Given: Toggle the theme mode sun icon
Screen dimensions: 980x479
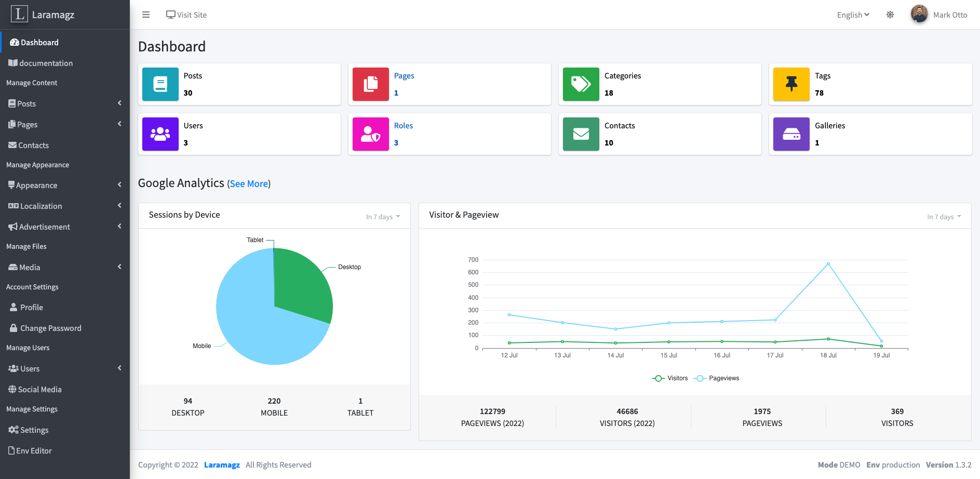Looking at the screenshot, I should pos(890,15).
